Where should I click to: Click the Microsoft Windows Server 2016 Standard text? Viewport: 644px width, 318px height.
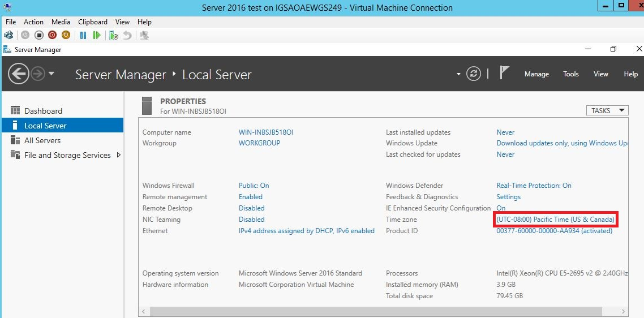pos(300,273)
